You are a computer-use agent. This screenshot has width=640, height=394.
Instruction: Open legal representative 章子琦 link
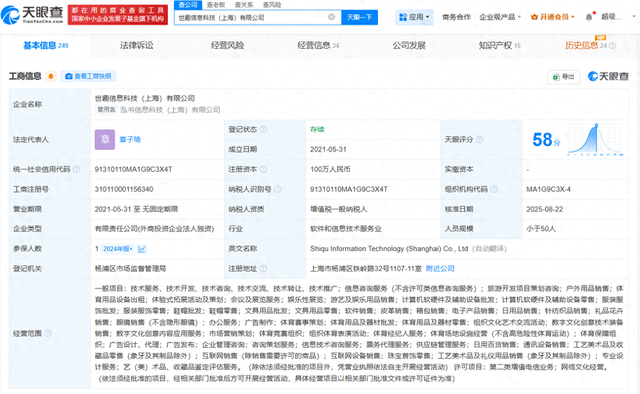tap(130, 140)
